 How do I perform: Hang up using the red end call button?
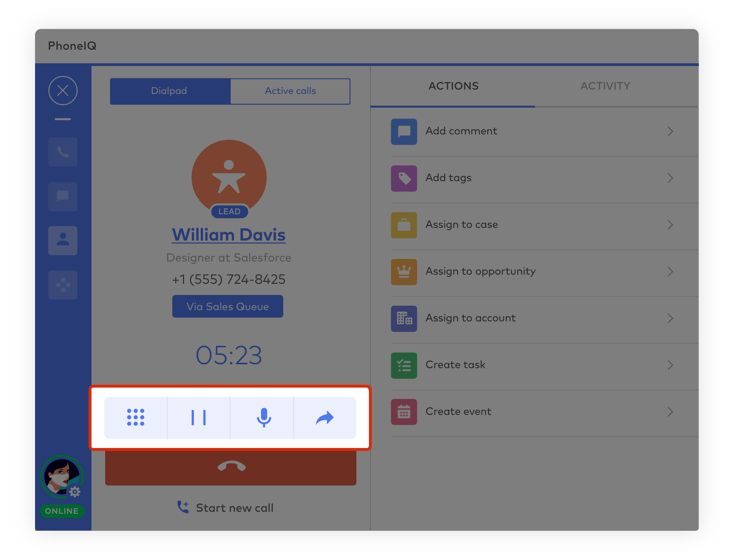click(231, 467)
